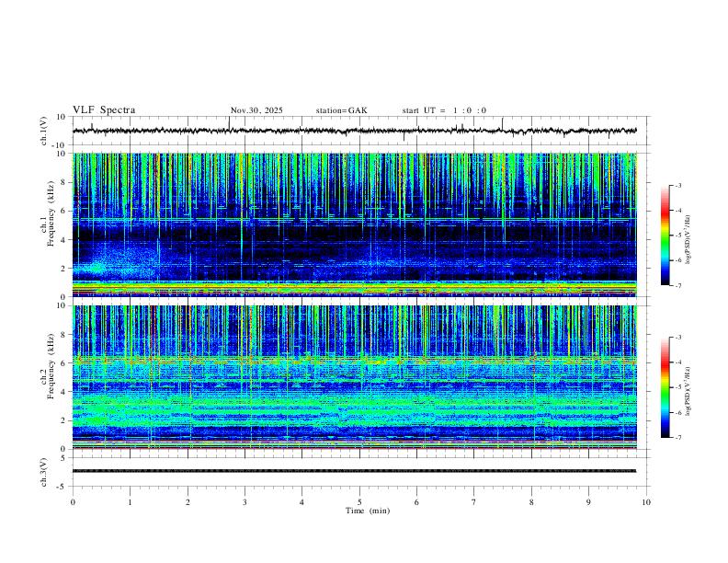
Task: Click time axis tick label "6"
Action: pyautogui.click(x=417, y=502)
